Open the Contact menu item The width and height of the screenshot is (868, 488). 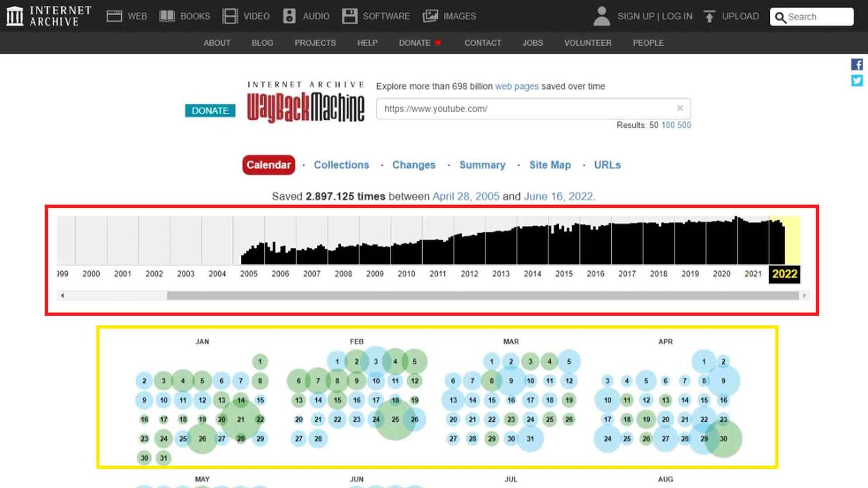click(483, 43)
